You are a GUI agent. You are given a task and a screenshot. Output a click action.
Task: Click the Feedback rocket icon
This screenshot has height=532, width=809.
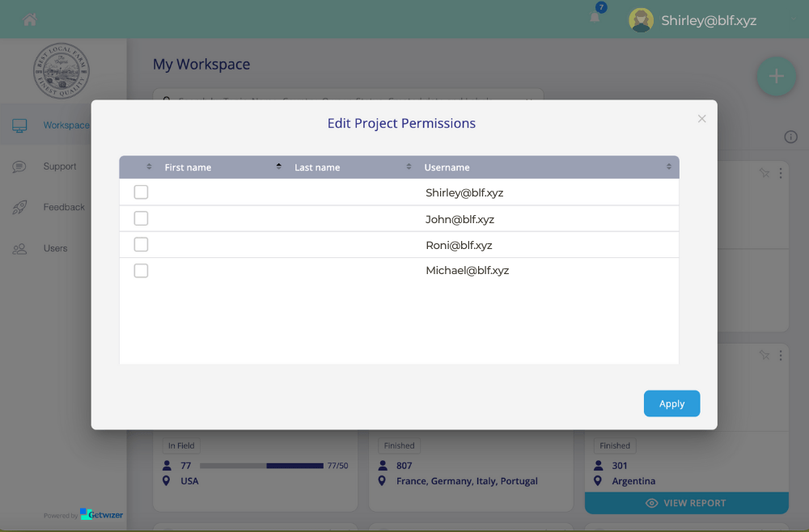click(19, 207)
